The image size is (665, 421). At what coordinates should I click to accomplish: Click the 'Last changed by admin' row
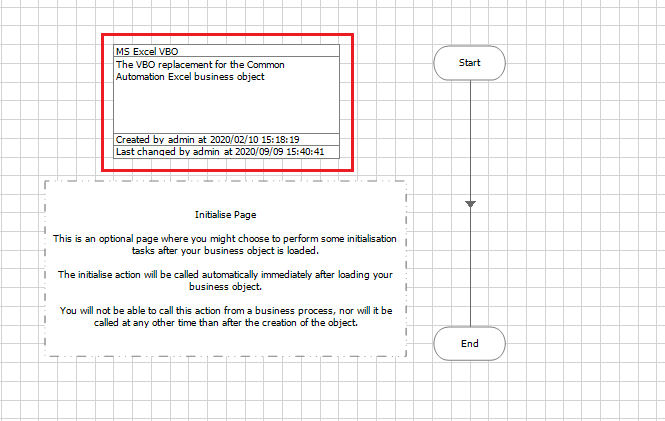[226, 152]
